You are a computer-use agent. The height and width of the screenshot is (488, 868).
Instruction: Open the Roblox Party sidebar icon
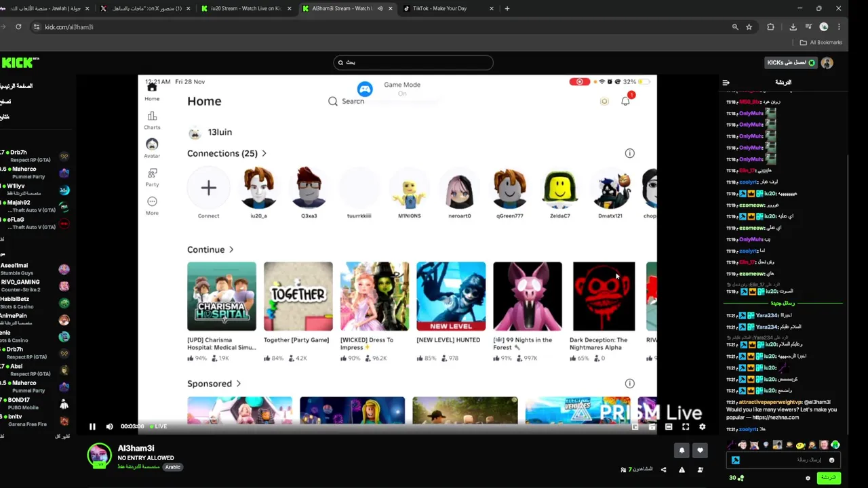click(152, 174)
